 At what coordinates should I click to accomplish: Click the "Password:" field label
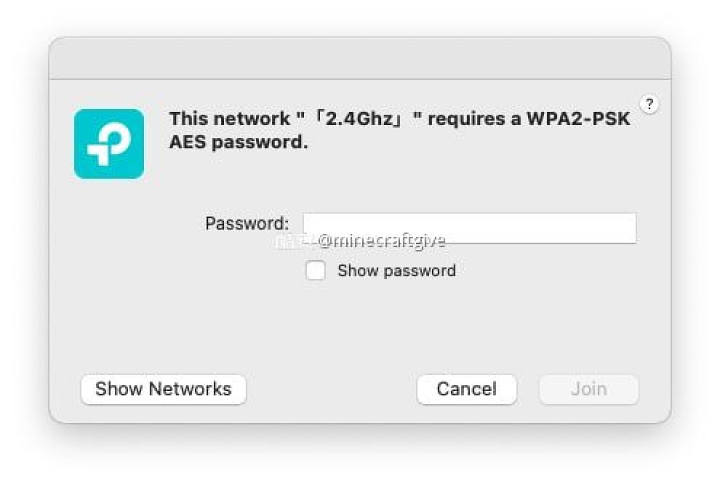[x=247, y=224]
